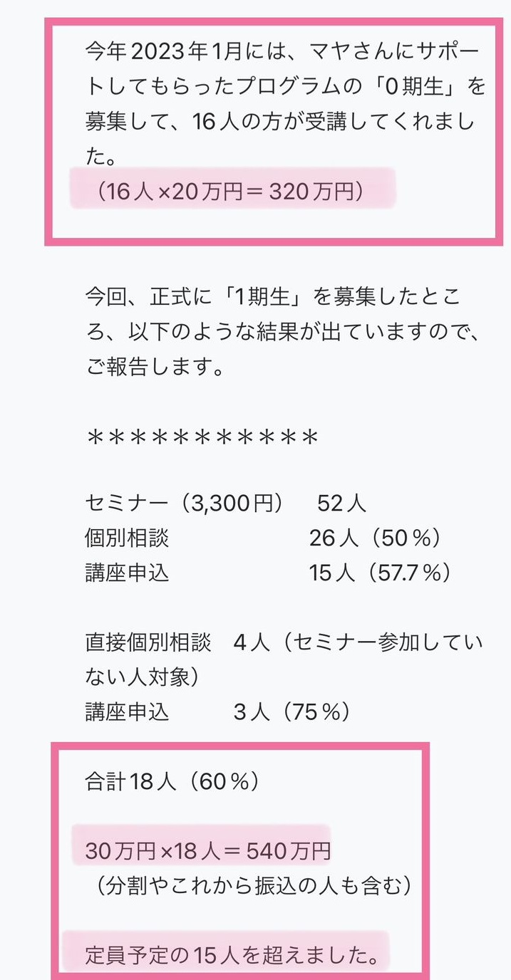Click the 直接個別相談 label
Viewport: 511px width, 980px height.
tap(148, 642)
